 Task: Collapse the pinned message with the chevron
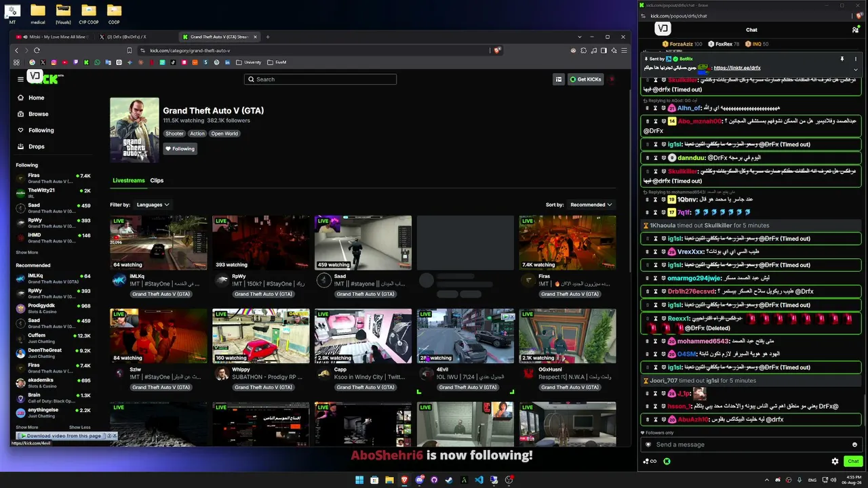pos(856,69)
